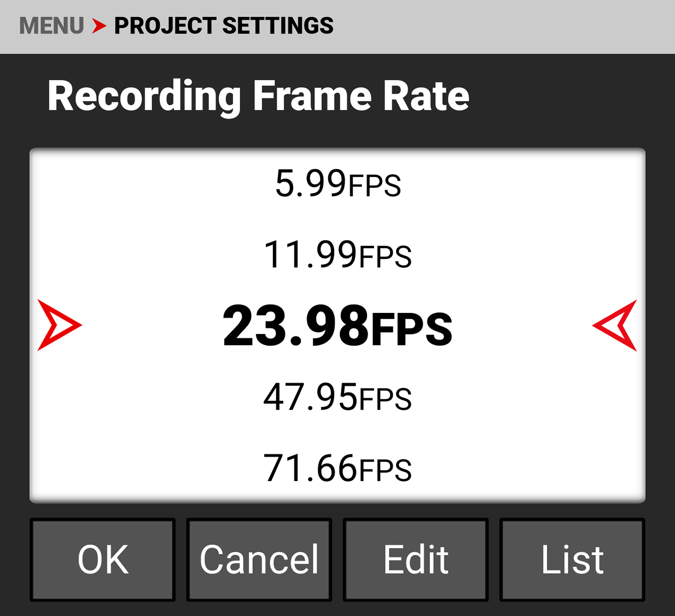Open the Edit button for custom frame rate
The image size is (675, 616).
click(415, 559)
